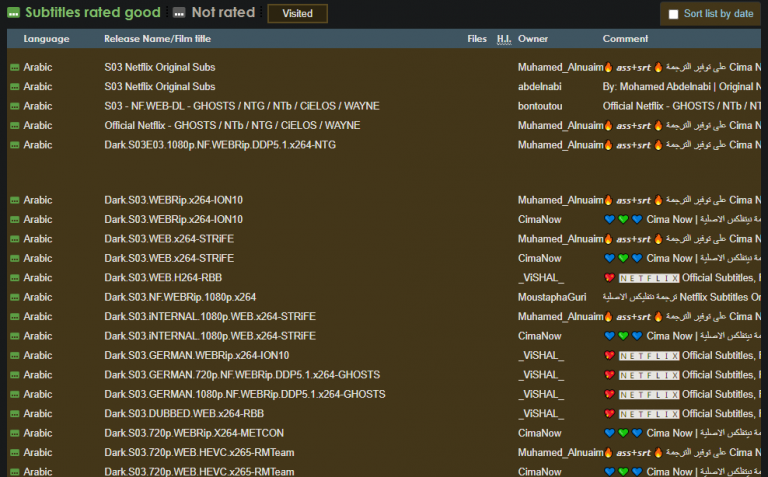
Task: Click the 'Release Name/Film title' column header
Action: tap(157, 39)
